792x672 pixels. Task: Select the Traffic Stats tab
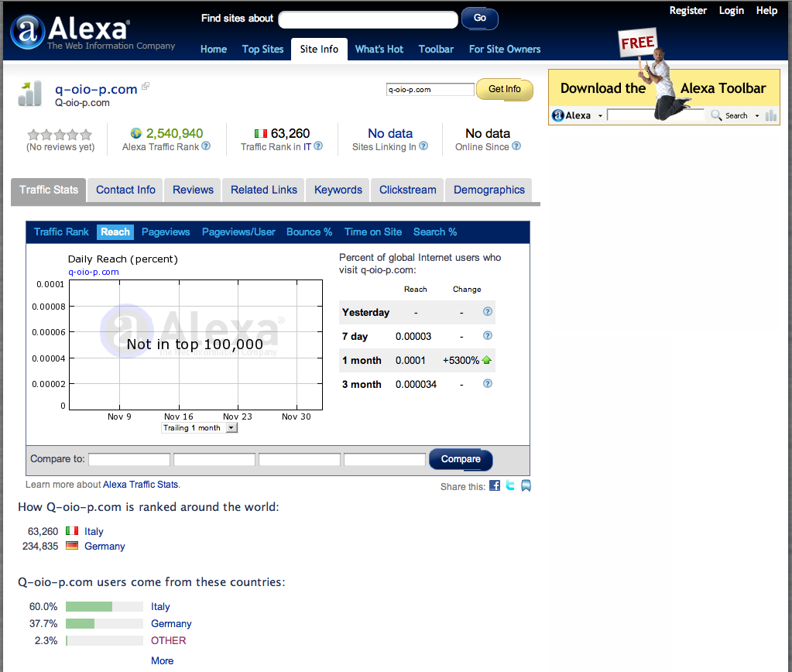[x=49, y=190]
